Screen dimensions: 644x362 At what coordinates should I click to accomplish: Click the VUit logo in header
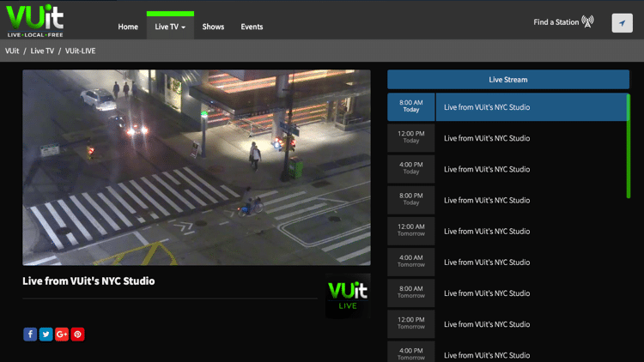(34, 21)
